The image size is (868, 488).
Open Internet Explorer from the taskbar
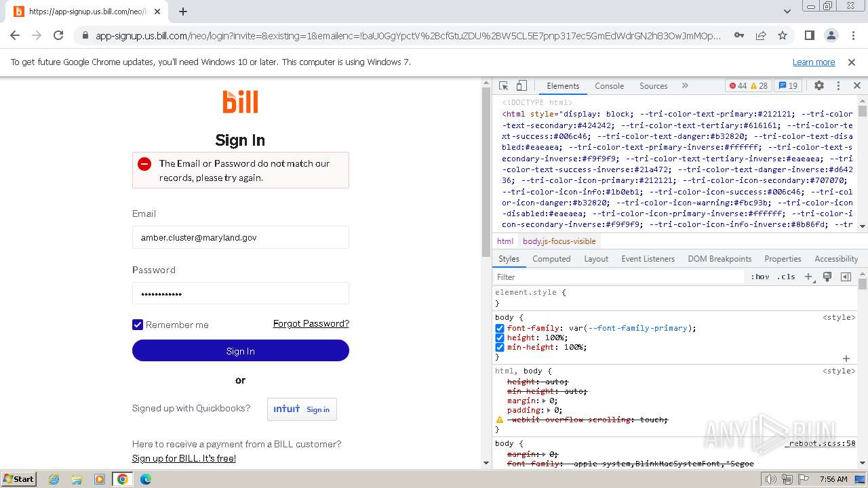point(54,479)
